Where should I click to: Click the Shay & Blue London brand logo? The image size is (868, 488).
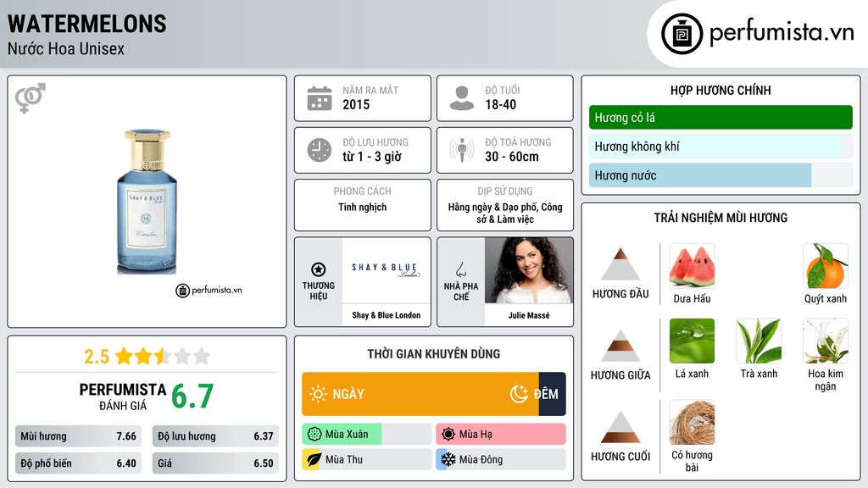click(387, 270)
